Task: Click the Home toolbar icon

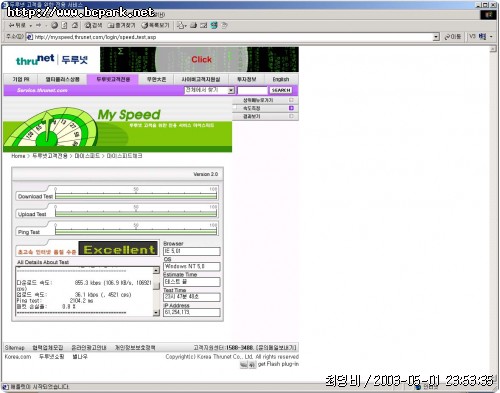Action: pos(75,25)
